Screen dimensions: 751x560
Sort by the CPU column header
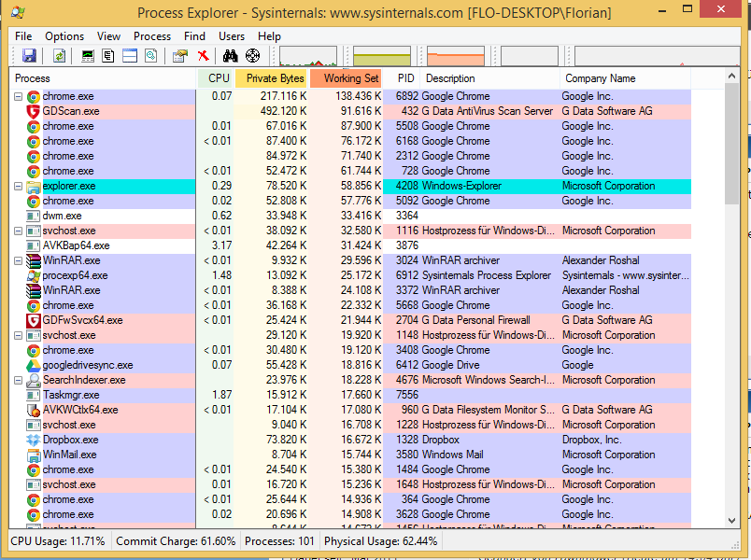215,78
